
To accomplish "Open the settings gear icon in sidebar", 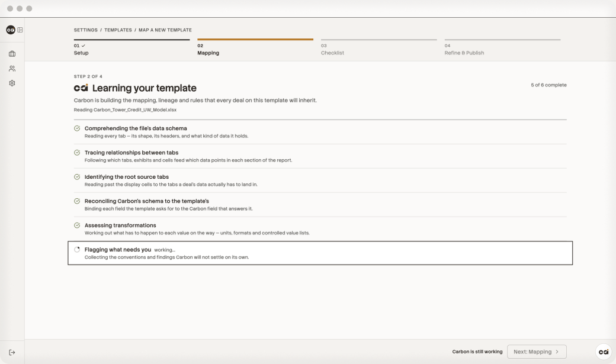I will coord(12,83).
